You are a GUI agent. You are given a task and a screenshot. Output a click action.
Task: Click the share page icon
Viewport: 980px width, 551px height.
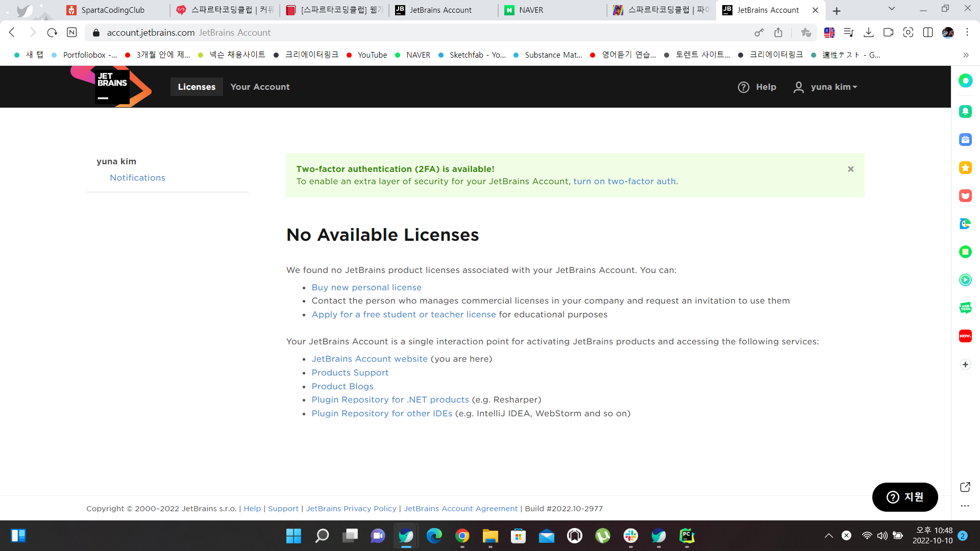click(778, 33)
